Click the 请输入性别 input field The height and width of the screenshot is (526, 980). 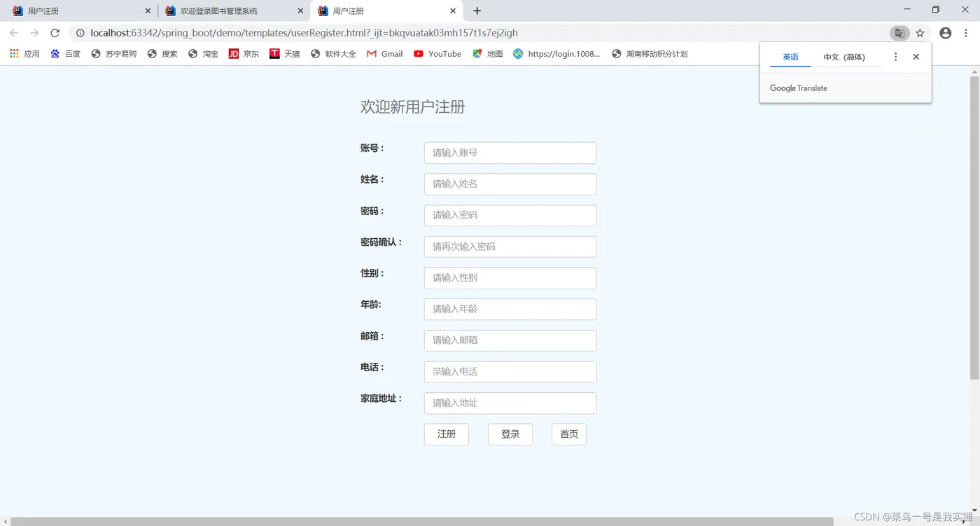510,278
